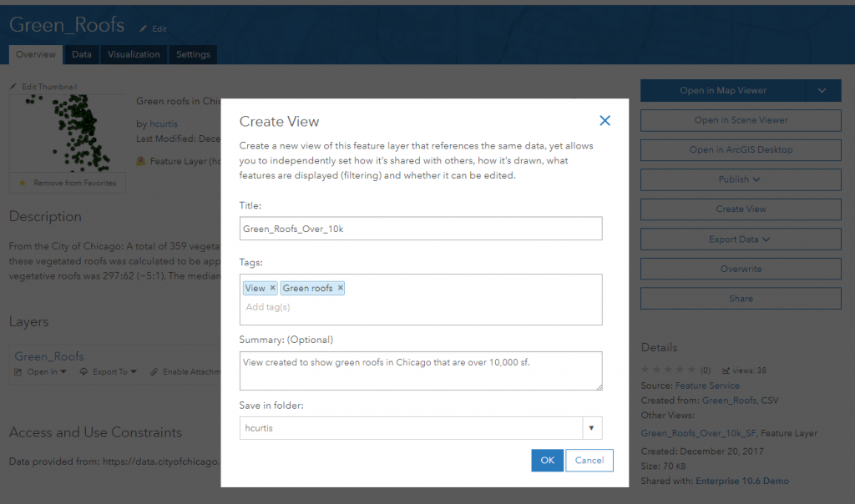Click the Edit Thumbnail pencil icon

coord(15,86)
